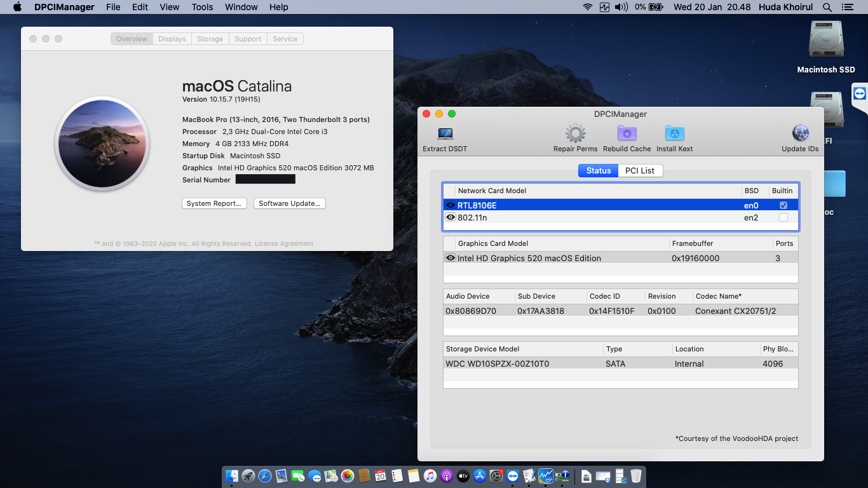Open App Store in the dock
This screenshot has width=868, height=488.
tap(480, 476)
